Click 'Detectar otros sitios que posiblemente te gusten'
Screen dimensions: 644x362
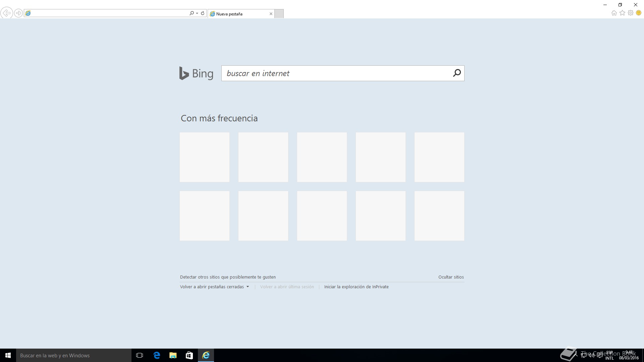coord(228,277)
